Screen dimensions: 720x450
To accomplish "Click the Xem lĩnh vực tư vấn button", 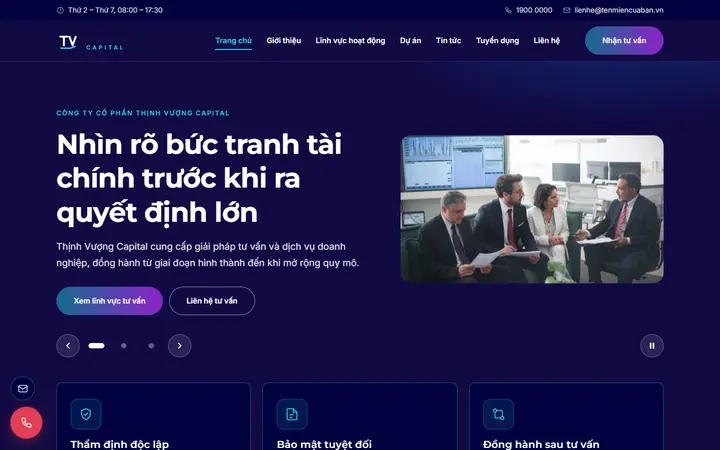I will coord(109,301).
